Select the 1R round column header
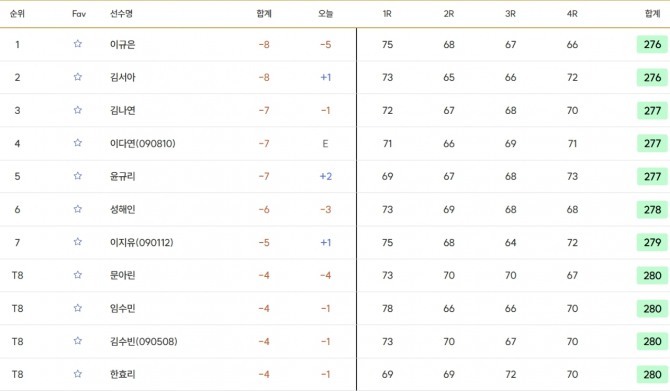Viewport: 670px width, 391px height. pos(387,14)
